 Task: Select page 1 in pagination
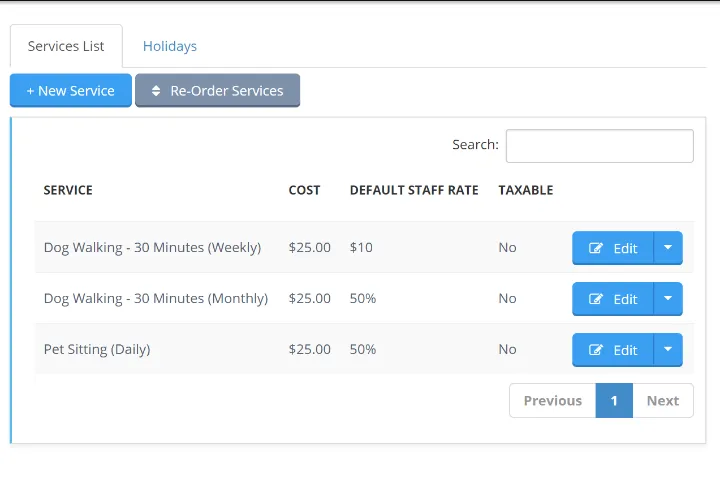coord(614,400)
